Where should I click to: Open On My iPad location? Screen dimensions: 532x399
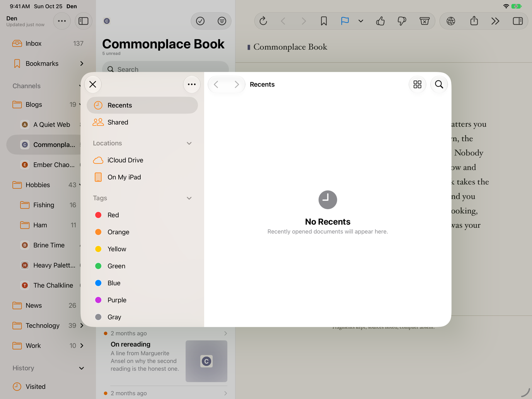pos(142,177)
